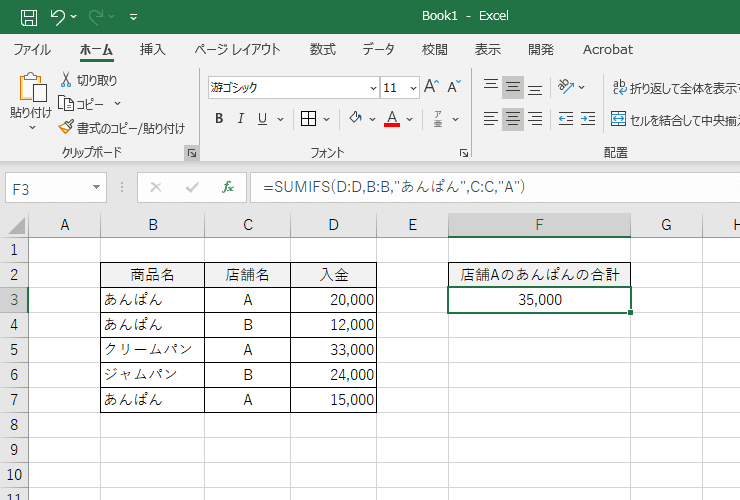The height and width of the screenshot is (500, 740).
Task: Expand borders dropdown arrow
Action: [x=327, y=119]
